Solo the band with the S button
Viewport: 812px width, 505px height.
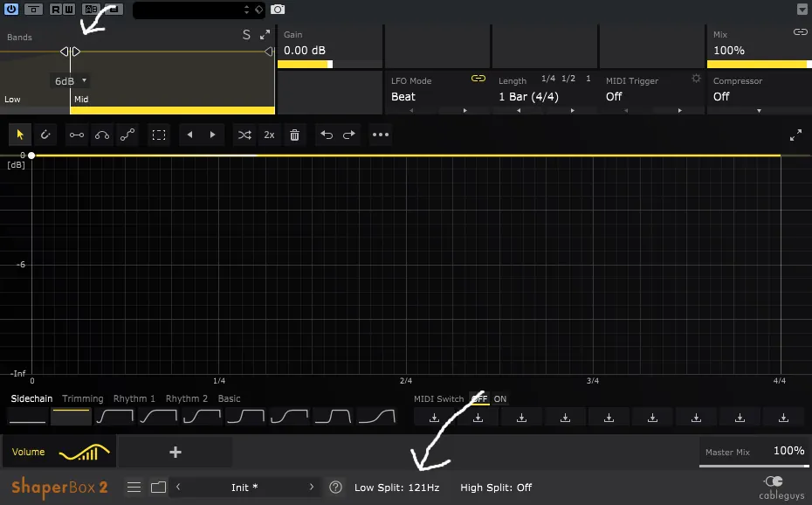click(246, 35)
